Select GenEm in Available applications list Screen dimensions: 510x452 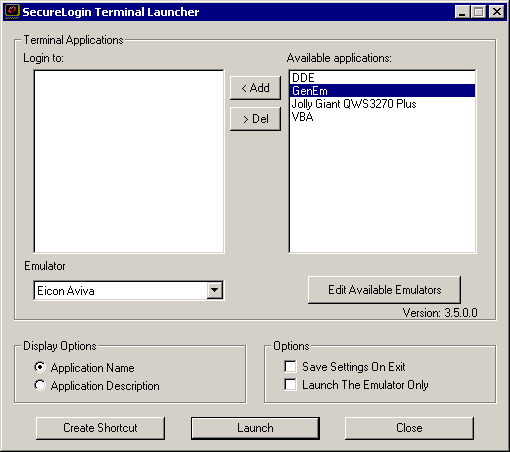pyautogui.click(x=382, y=91)
